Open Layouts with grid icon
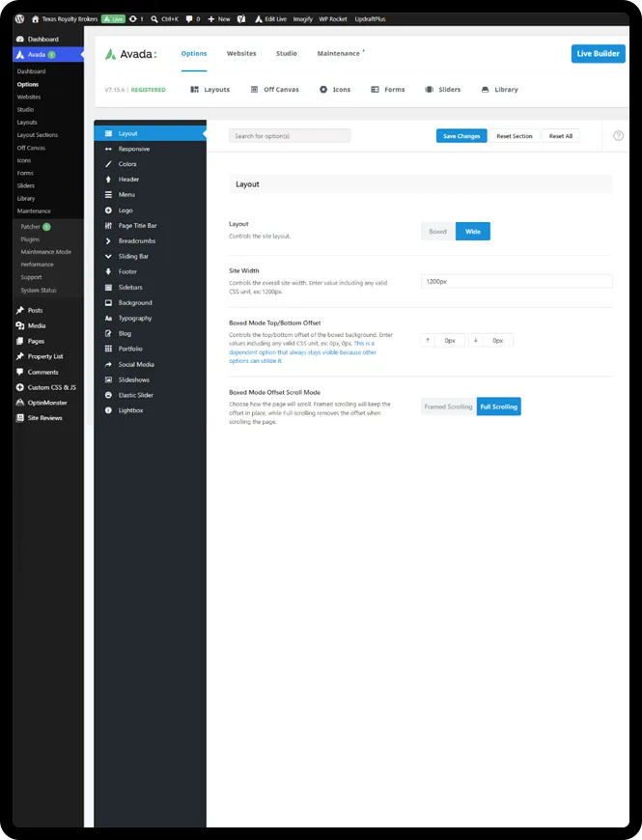 coord(209,90)
